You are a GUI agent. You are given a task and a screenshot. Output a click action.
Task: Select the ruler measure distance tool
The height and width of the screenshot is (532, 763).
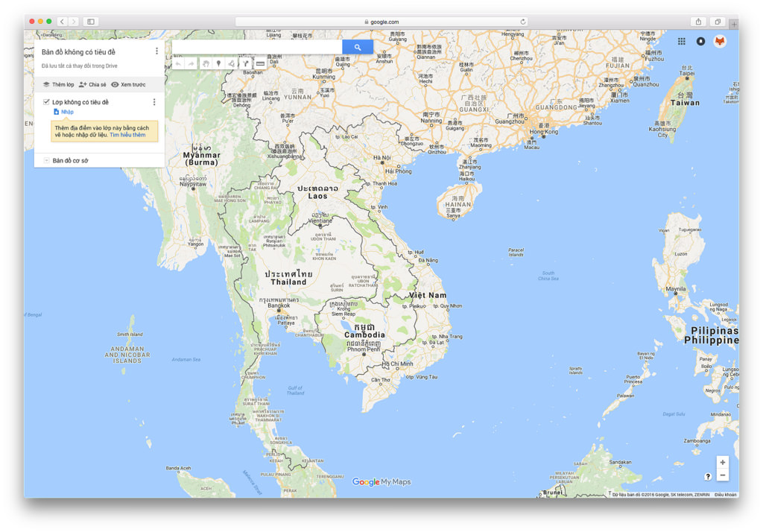[x=260, y=63]
